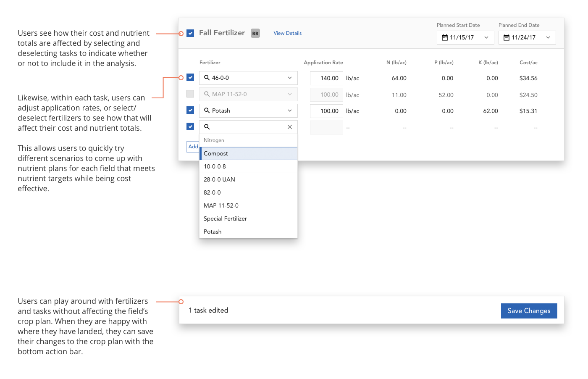Click search icon in the 46-0-0 field
This screenshot has height=379, width=588.
click(x=207, y=78)
